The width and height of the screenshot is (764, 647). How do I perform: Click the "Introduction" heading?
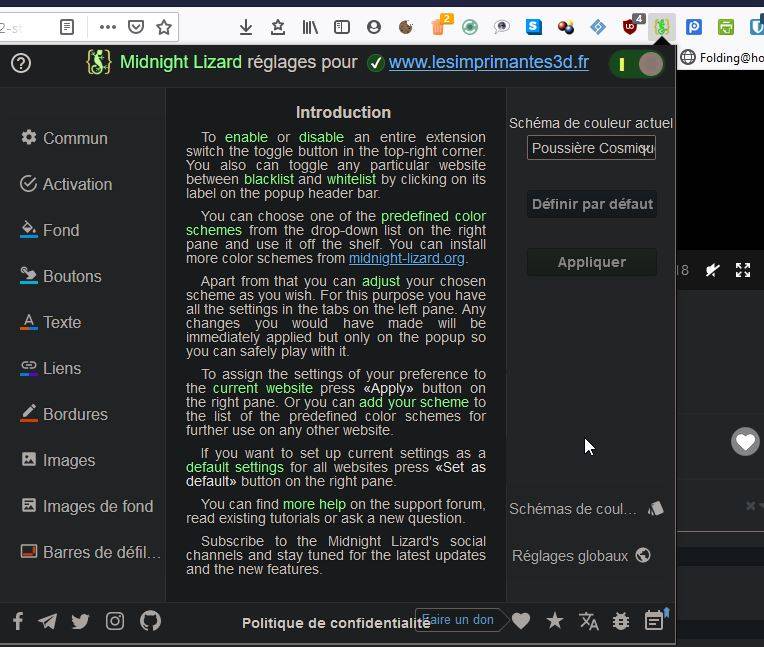pos(344,113)
